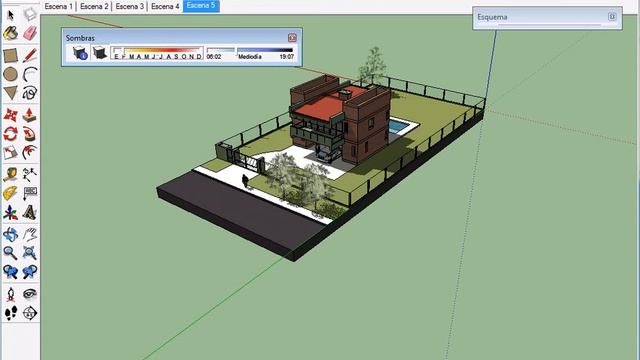Activate the Freehand scribble tool

30,93
